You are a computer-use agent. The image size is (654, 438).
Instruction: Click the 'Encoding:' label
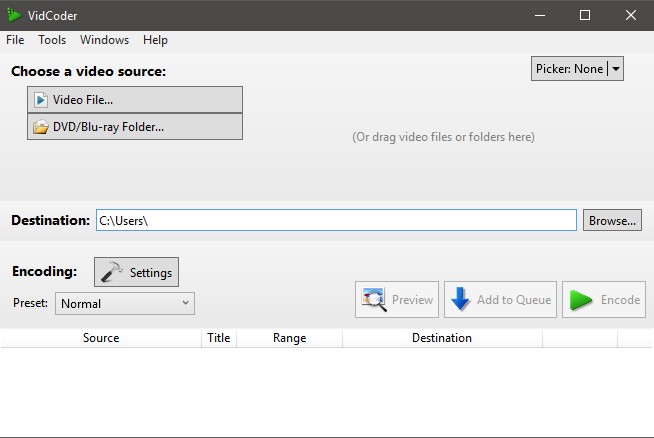45,271
